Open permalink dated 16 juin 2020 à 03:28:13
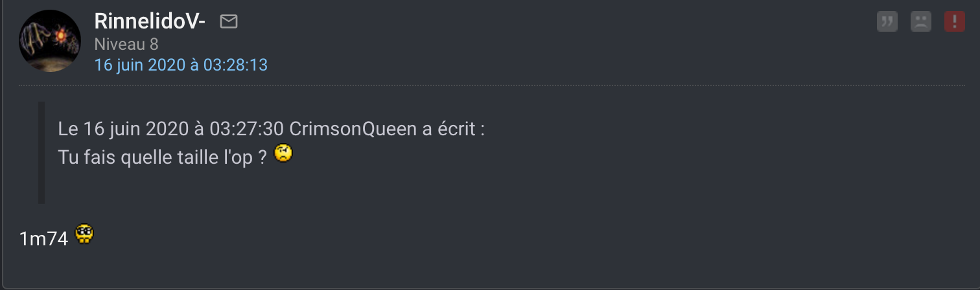The image size is (980, 290). click(181, 65)
